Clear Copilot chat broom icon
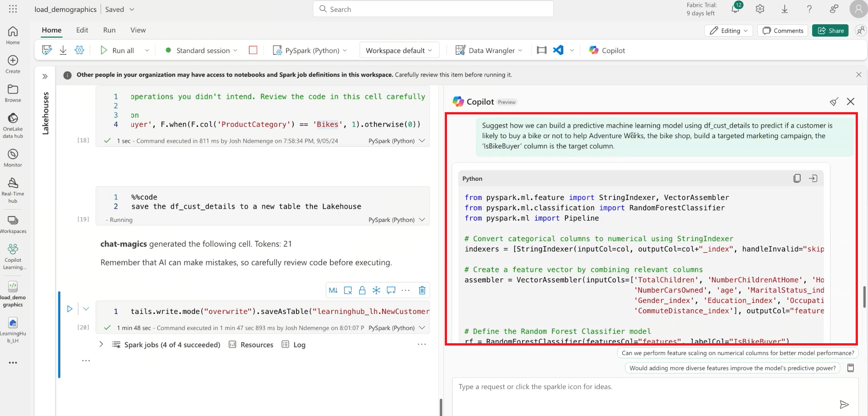Viewport: 868px width, 416px height. [834, 102]
